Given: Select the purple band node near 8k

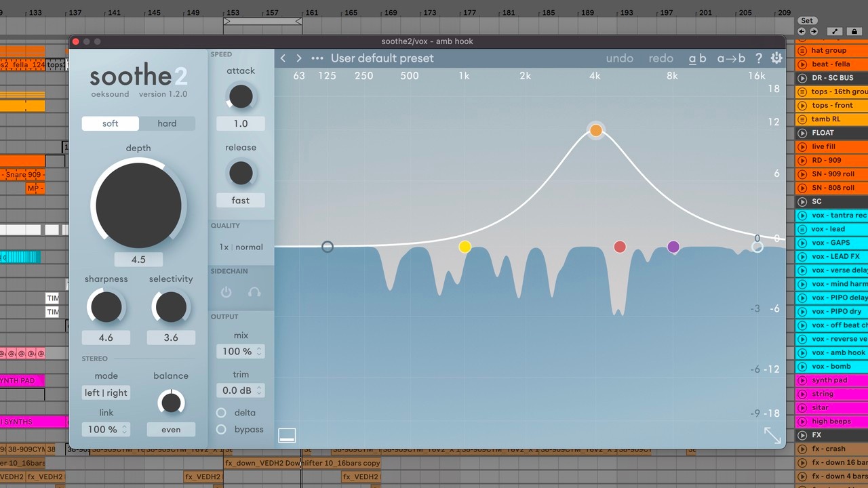Looking at the screenshot, I should click(x=673, y=247).
